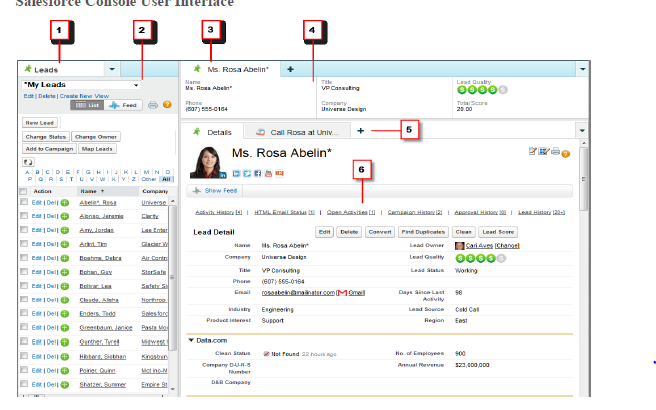
Task: Check the Claude, Alisha row checkbox
Action: click(x=24, y=300)
